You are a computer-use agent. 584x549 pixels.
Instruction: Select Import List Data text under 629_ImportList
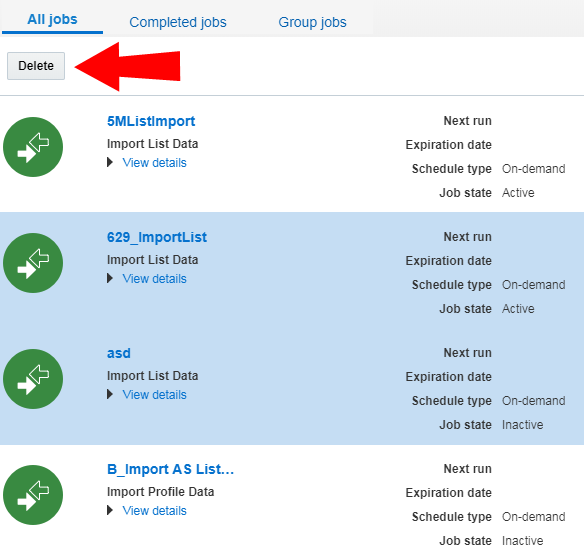[x=152, y=260]
